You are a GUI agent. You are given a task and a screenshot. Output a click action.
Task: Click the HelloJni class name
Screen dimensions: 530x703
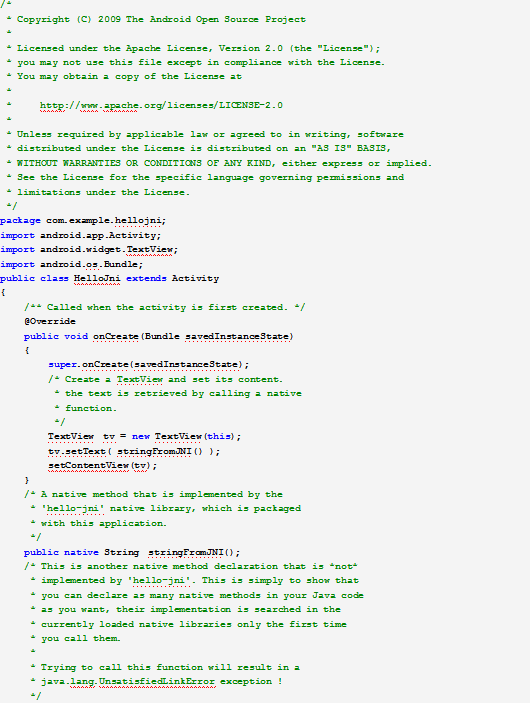point(97,278)
